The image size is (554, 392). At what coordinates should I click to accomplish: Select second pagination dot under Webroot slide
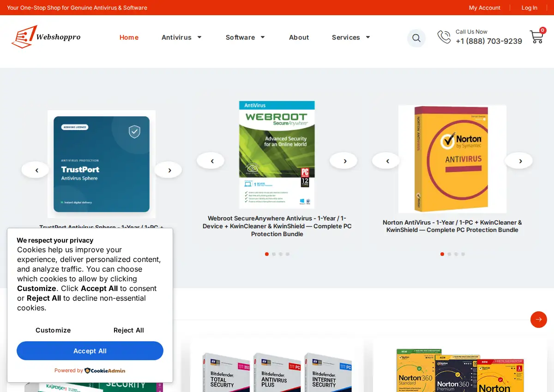[274, 254]
